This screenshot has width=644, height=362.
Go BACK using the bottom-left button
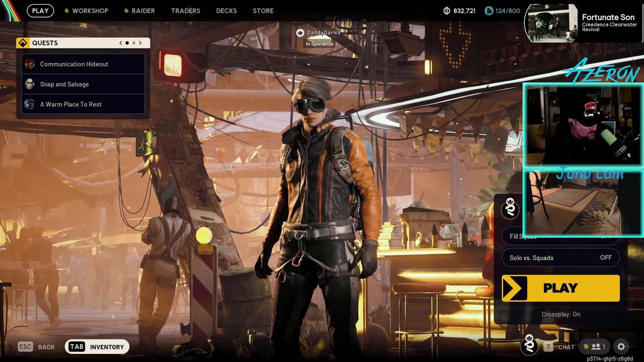[x=36, y=346]
